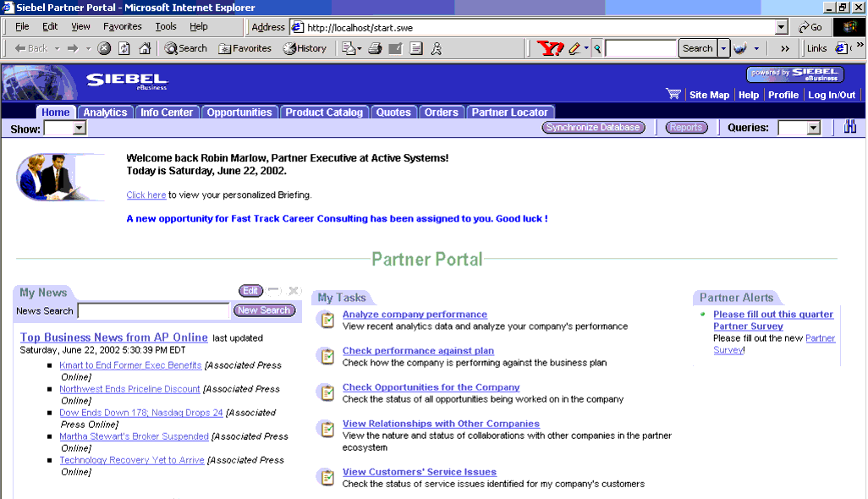Click the IE Forward arrow button
868x499 pixels.
pos(73,49)
